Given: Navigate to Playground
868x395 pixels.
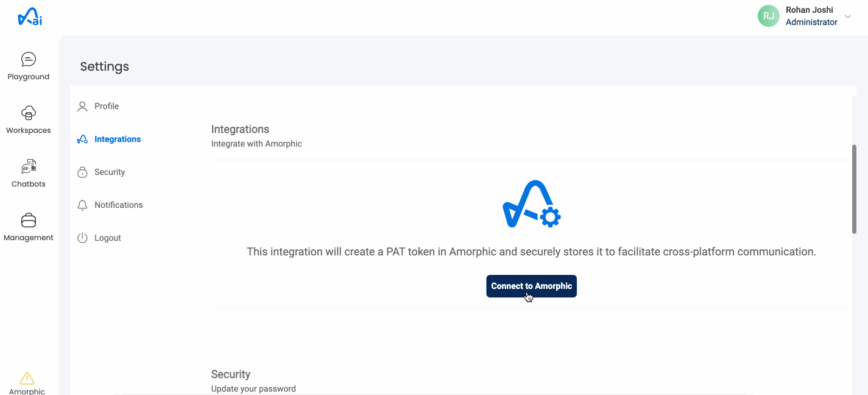Looking at the screenshot, I should pos(29,77).
